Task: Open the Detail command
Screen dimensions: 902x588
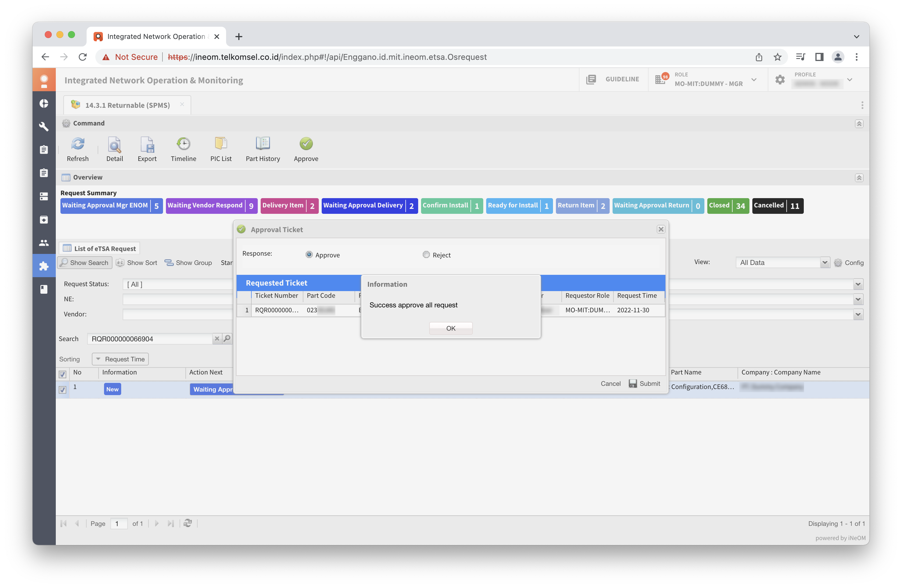Action: pos(114,149)
